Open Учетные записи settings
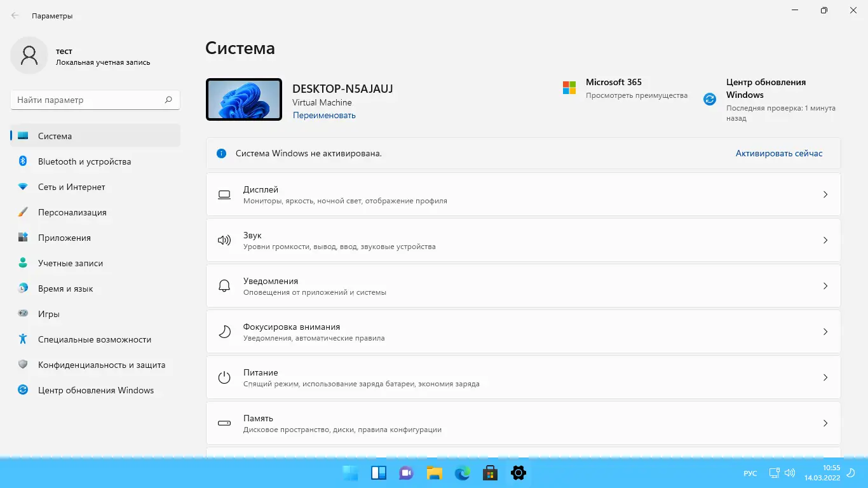Screen dimensions: 868x488 click(71, 263)
